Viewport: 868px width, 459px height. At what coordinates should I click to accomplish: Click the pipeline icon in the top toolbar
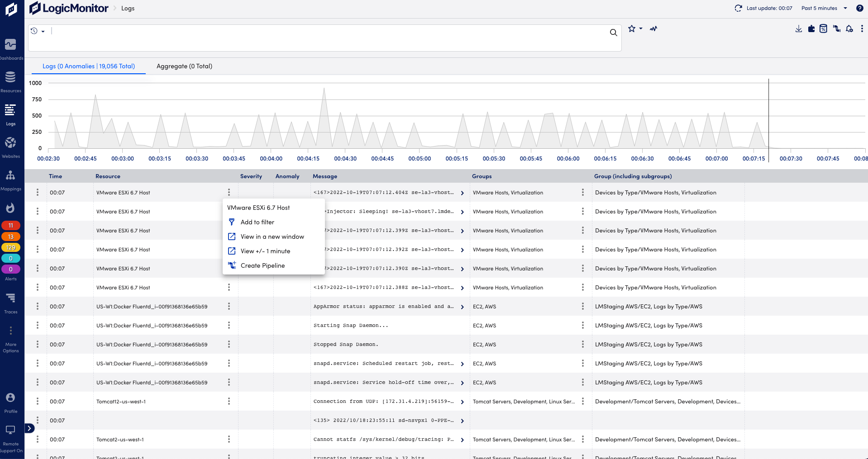tap(836, 28)
